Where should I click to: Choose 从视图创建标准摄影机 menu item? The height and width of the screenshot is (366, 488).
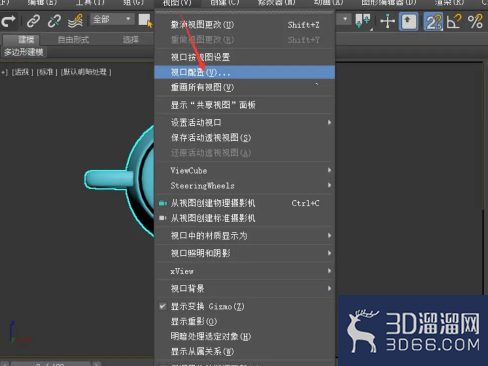[245, 218]
